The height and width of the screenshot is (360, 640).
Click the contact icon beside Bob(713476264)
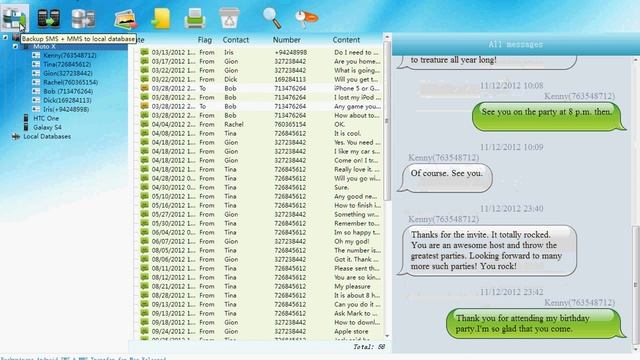36,91
